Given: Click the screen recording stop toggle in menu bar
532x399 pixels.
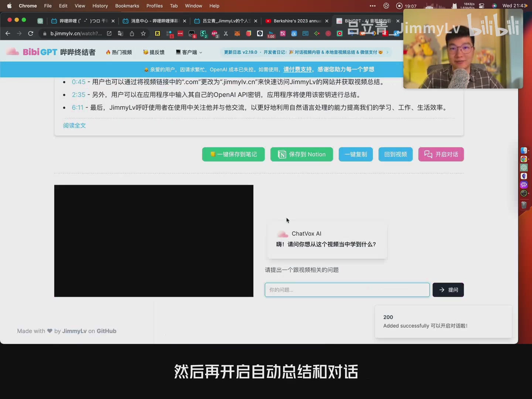Looking at the screenshot, I should (399, 6).
